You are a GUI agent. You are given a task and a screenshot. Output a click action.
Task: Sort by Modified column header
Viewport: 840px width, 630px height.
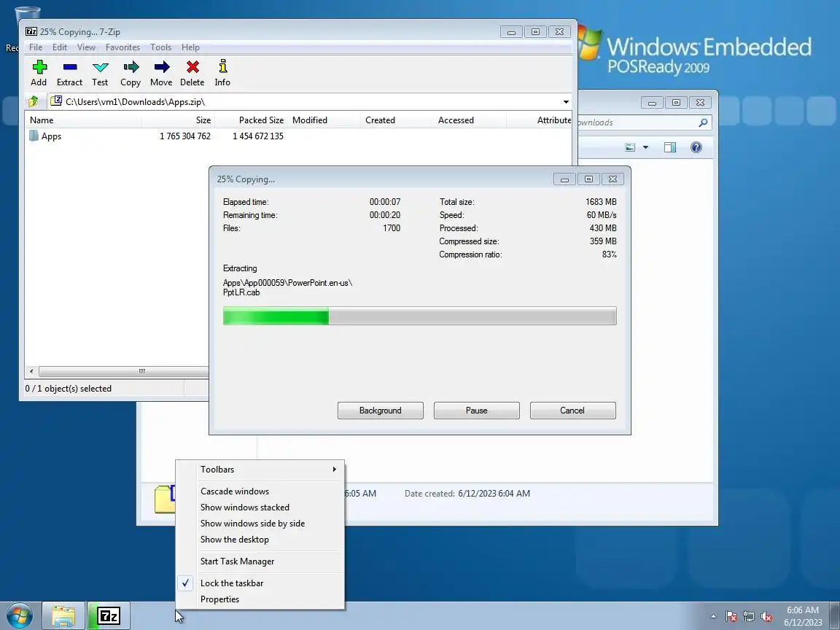coord(324,120)
